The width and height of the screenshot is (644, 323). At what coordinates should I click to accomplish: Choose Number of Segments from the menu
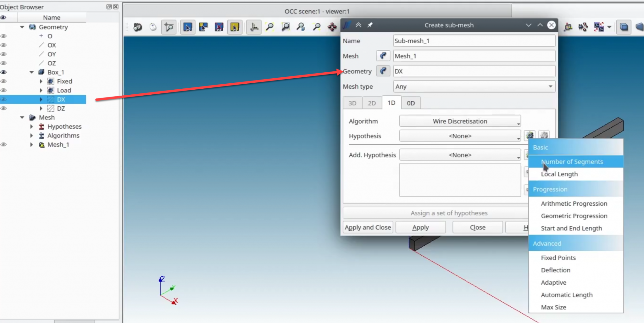tap(572, 161)
